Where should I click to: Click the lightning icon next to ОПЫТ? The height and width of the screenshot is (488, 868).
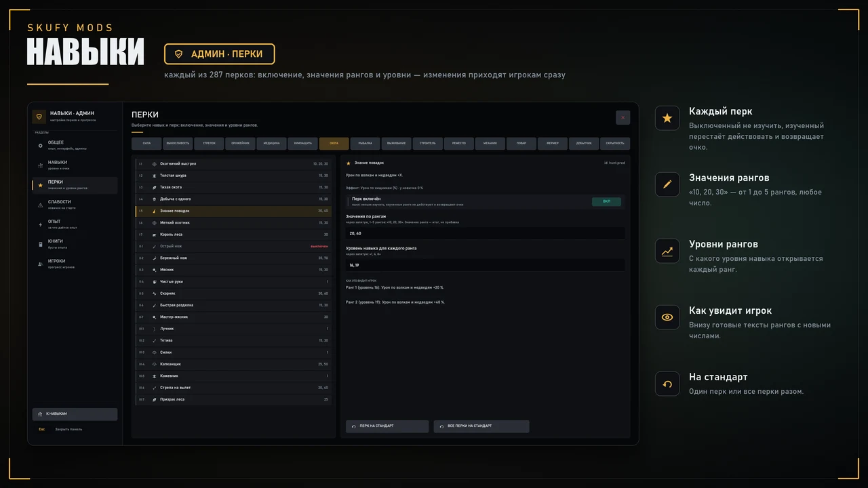41,224
